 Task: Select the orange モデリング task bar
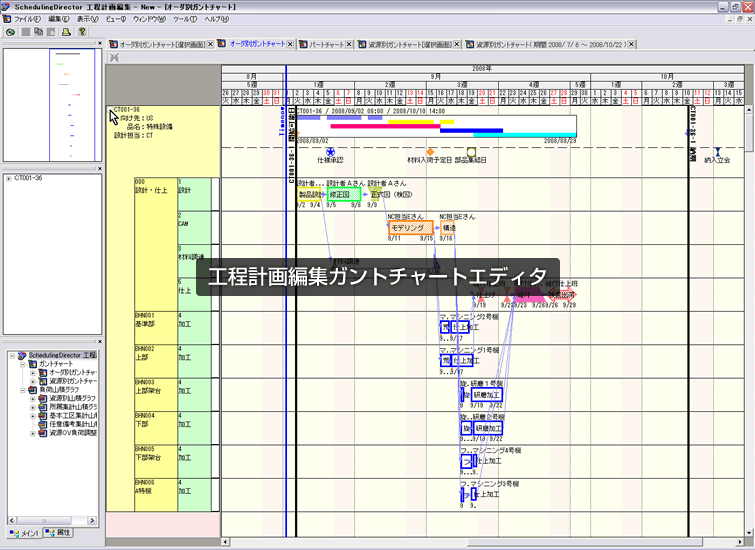click(x=411, y=228)
